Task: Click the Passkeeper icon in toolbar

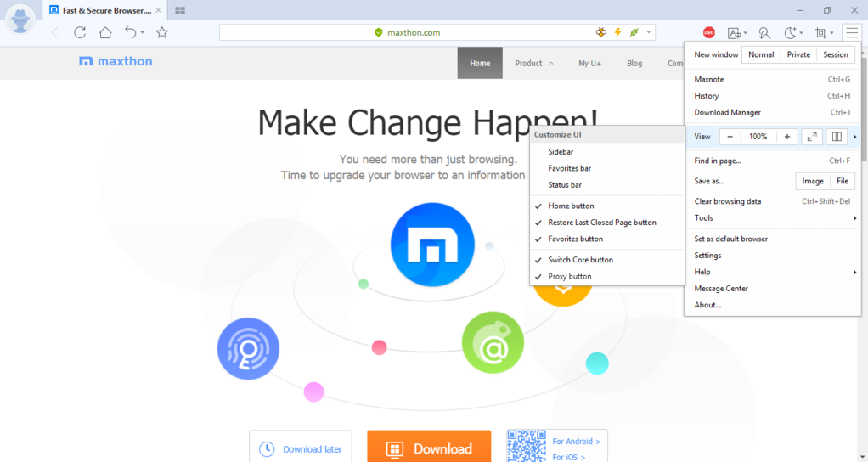Action: tap(764, 33)
